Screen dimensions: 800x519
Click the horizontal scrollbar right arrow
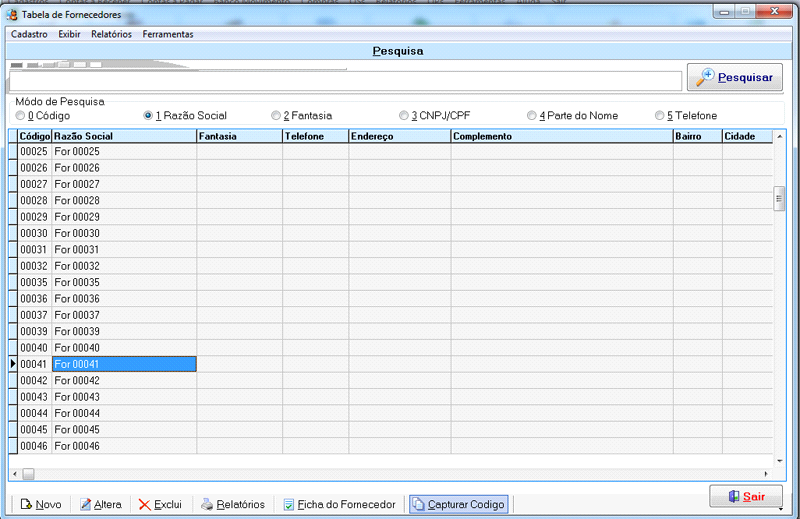tap(766, 474)
